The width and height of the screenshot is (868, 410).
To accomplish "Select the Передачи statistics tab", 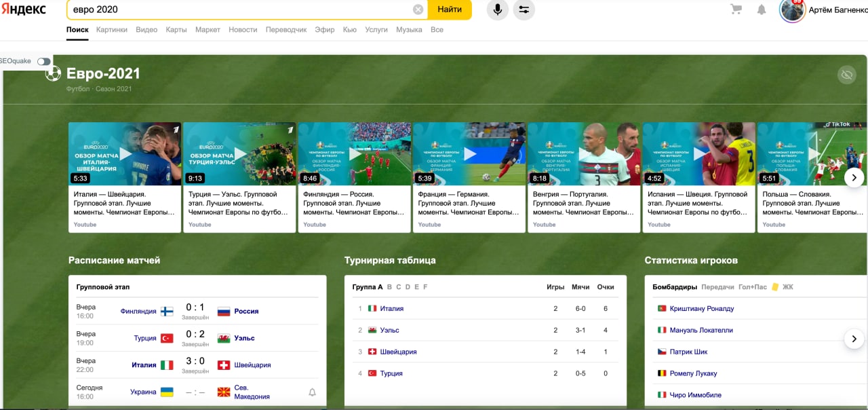I will coord(718,287).
